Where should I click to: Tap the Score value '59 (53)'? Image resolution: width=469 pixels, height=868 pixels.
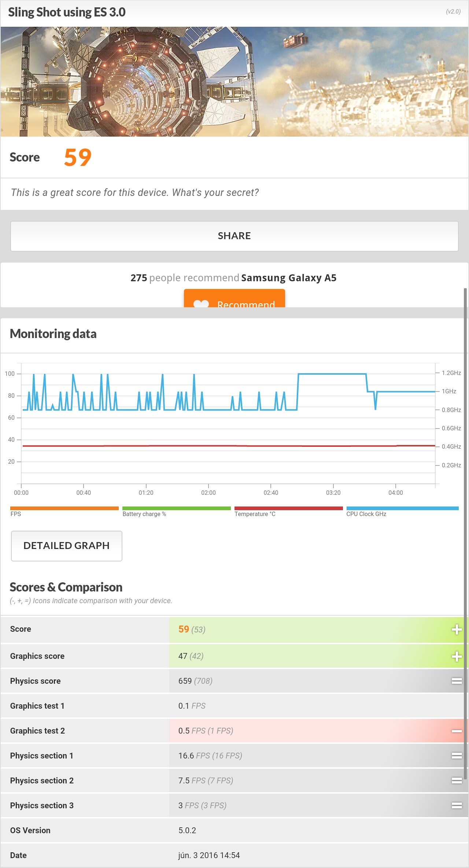192,629
